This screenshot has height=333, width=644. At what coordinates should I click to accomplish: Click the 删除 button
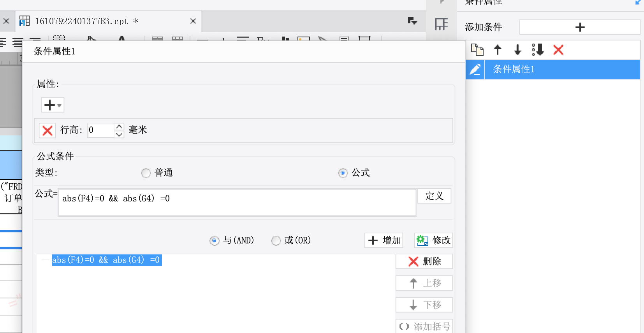424,261
